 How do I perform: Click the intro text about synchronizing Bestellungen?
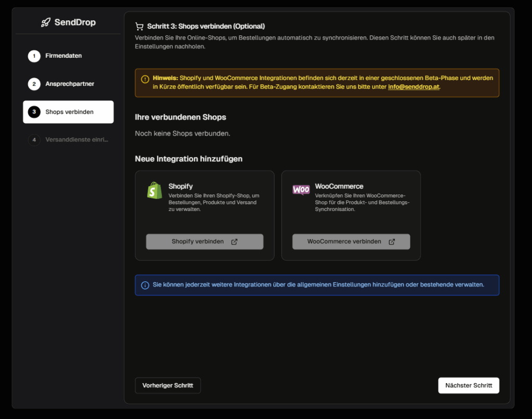(x=314, y=42)
